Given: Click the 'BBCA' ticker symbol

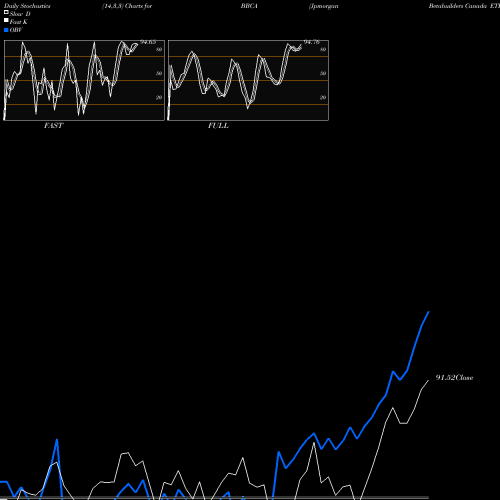Looking at the screenshot, I should [249, 6].
